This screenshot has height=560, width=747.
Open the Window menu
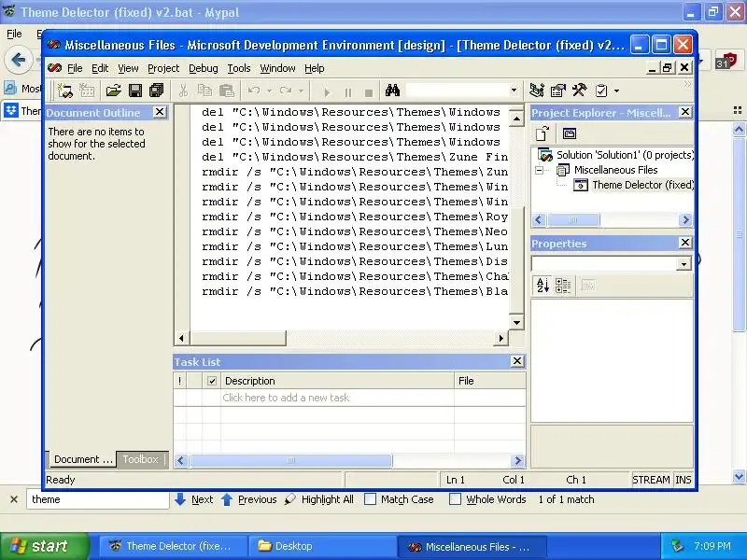click(x=277, y=68)
